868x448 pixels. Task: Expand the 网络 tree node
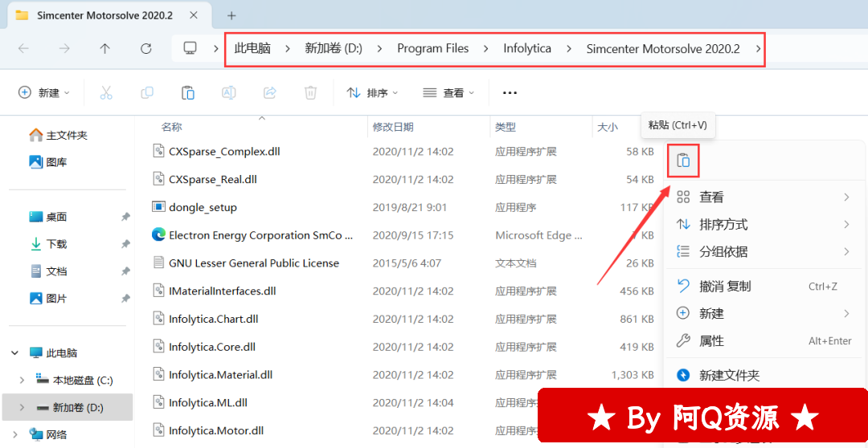14,434
